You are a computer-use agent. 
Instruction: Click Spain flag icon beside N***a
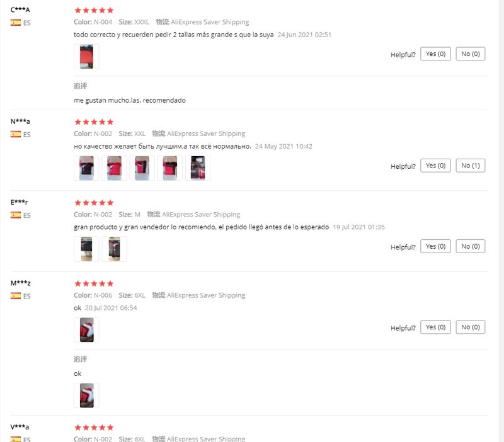click(16, 134)
